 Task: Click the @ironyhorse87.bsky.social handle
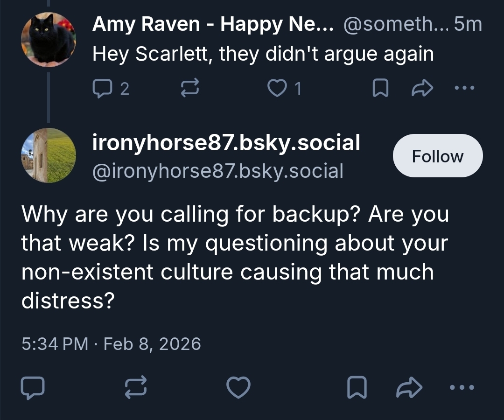click(218, 171)
